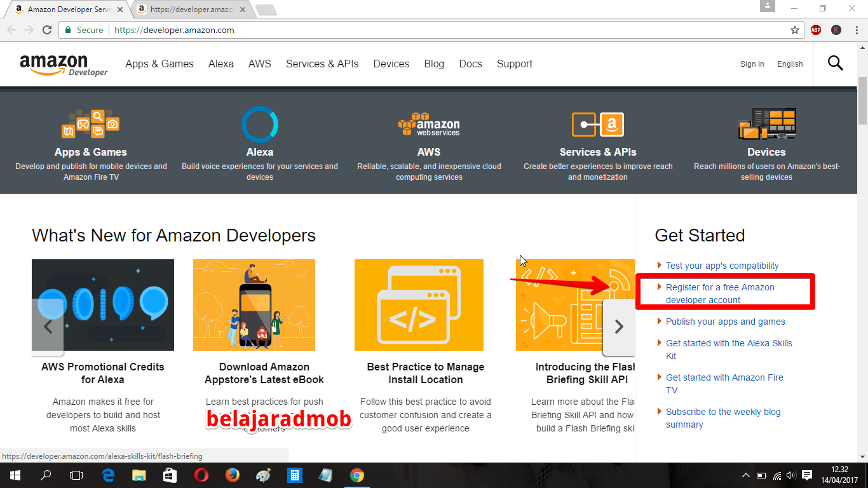868x488 pixels.
Task: Click browser forward arrow
Action: click(x=29, y=30)
